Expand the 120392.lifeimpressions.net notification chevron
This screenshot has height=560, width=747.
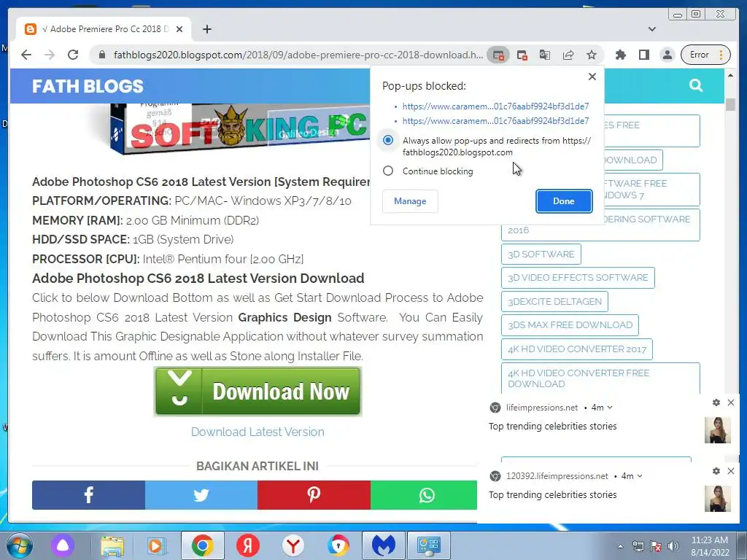coord(640,476)
